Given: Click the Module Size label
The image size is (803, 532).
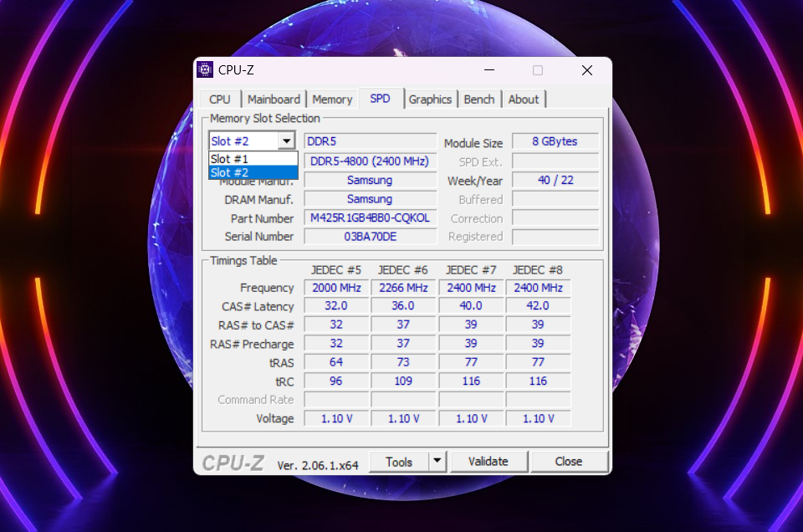Looking at the screenshot, I should tap(473, 143).
